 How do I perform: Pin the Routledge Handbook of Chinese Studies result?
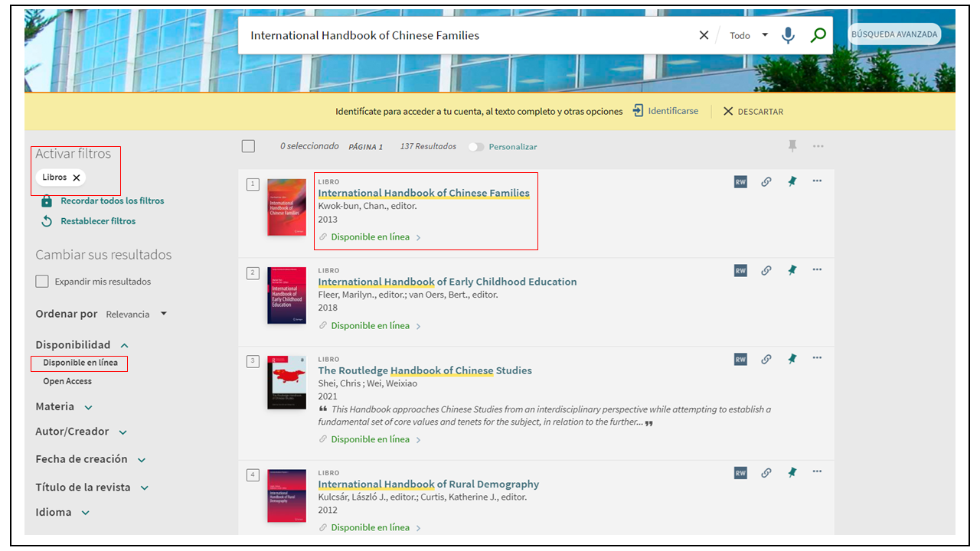(x=792, y=359)
